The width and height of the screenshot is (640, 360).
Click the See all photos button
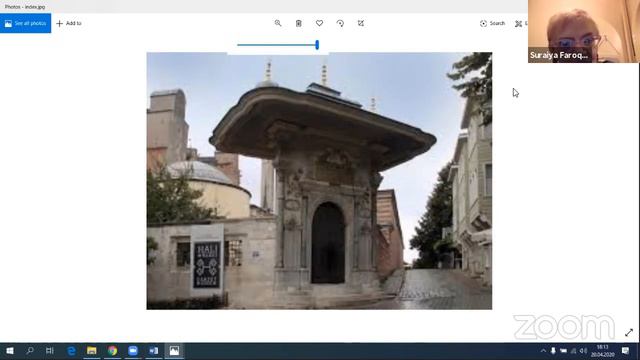point(25,23)
